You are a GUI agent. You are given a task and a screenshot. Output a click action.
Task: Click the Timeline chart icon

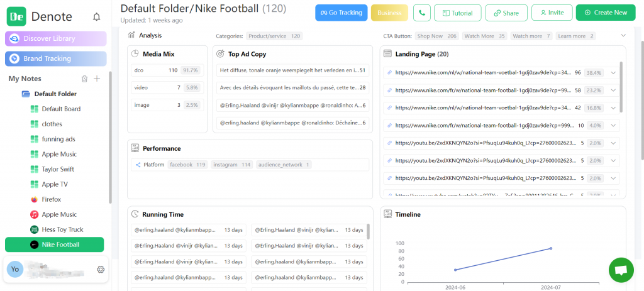click(387, 214)
